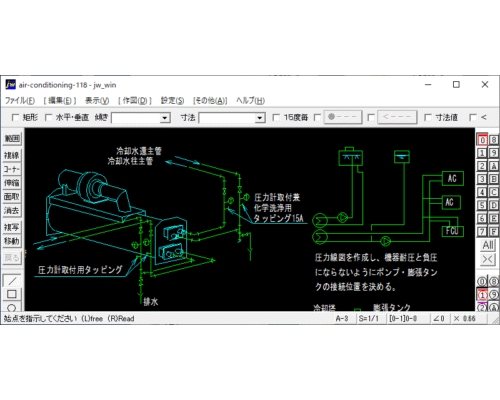Select the 範囲 (range) tool

click(12, 139)
